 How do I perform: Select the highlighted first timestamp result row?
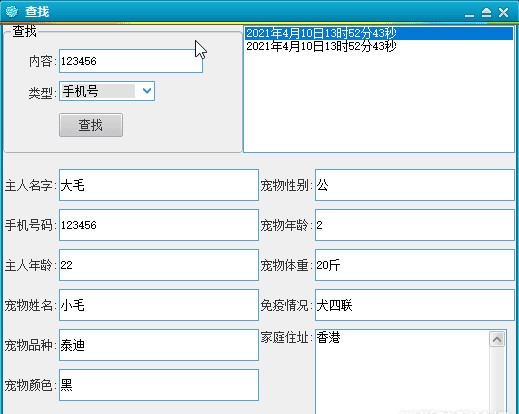point(379,33)
